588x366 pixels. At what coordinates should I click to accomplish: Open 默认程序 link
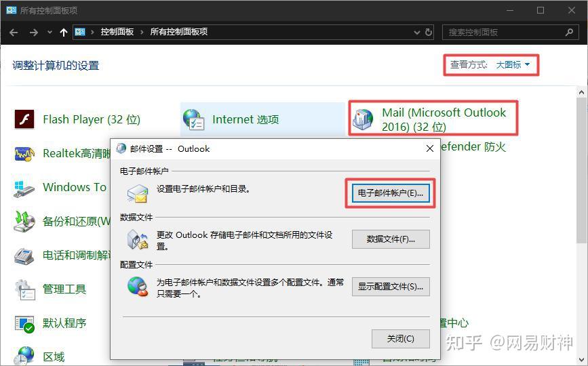tap(64, 323)
